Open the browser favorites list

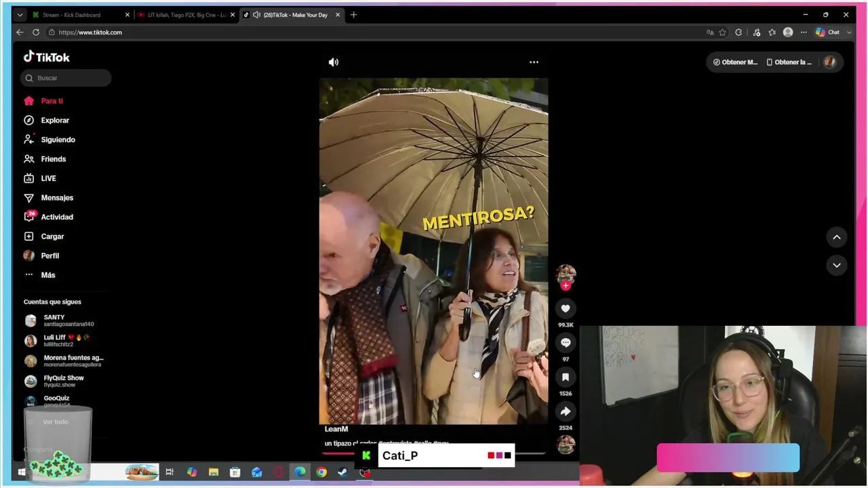tap(772, 33)
